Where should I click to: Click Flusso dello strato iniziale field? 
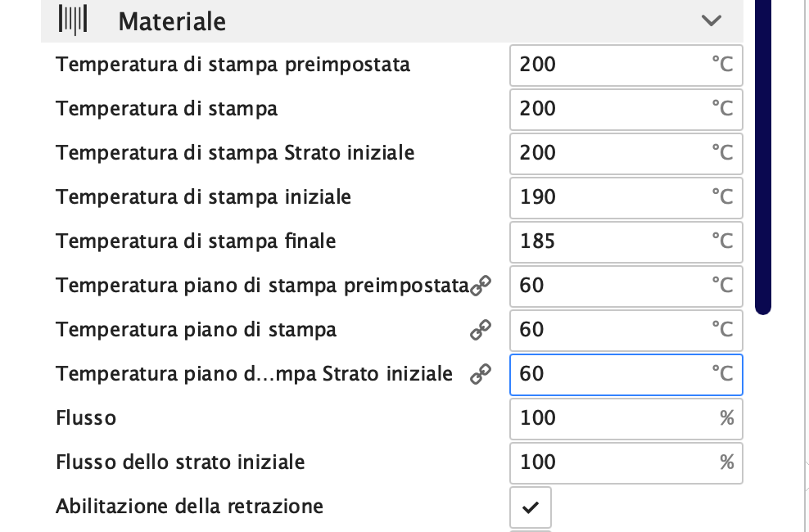click(626, 462)
